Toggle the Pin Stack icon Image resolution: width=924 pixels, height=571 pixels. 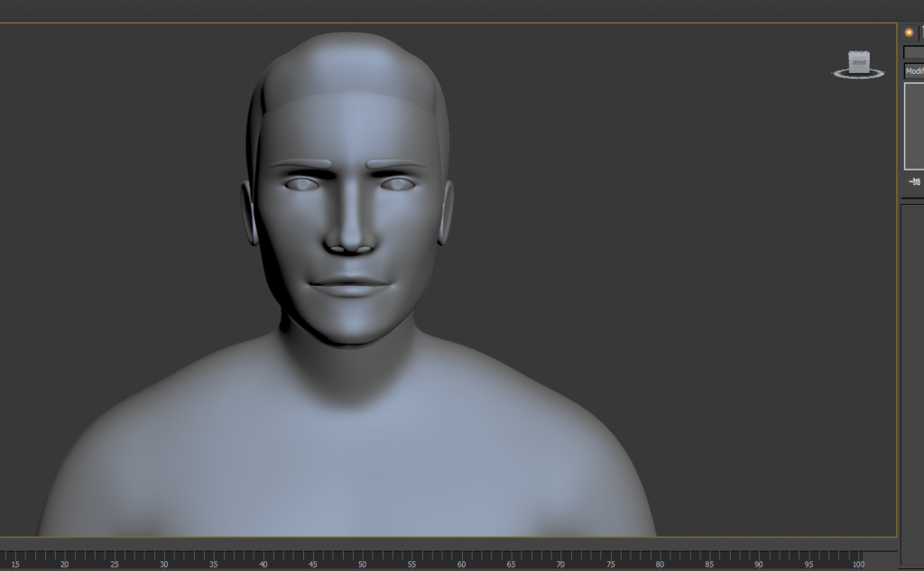tap(915, 182)
